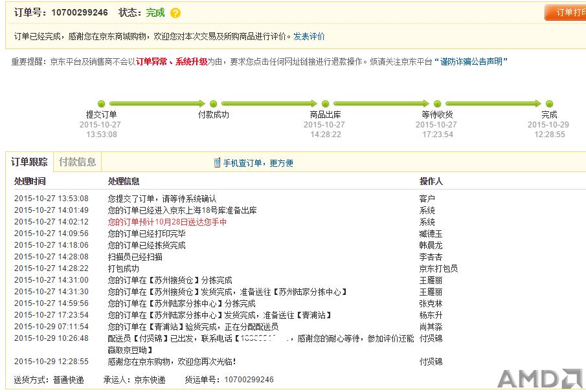Click operator name 张克林
This screenshot has width=586, height=392.
point(431,303)
